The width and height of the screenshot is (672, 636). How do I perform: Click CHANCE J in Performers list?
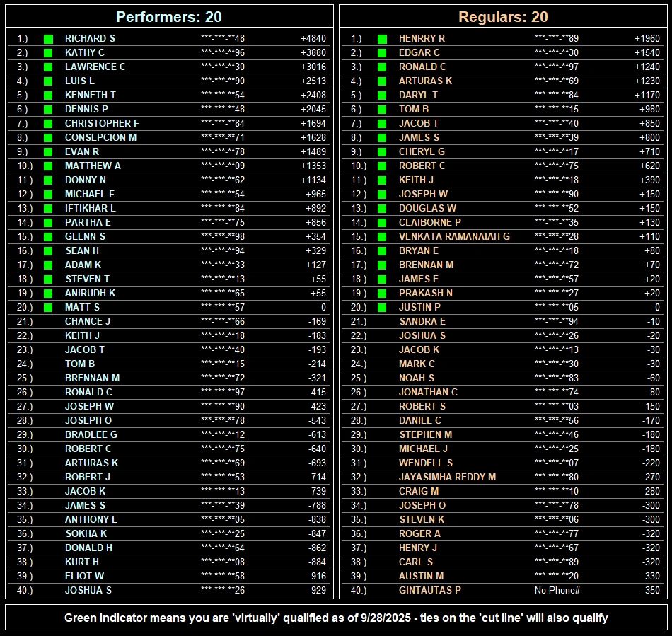[88, 322]
